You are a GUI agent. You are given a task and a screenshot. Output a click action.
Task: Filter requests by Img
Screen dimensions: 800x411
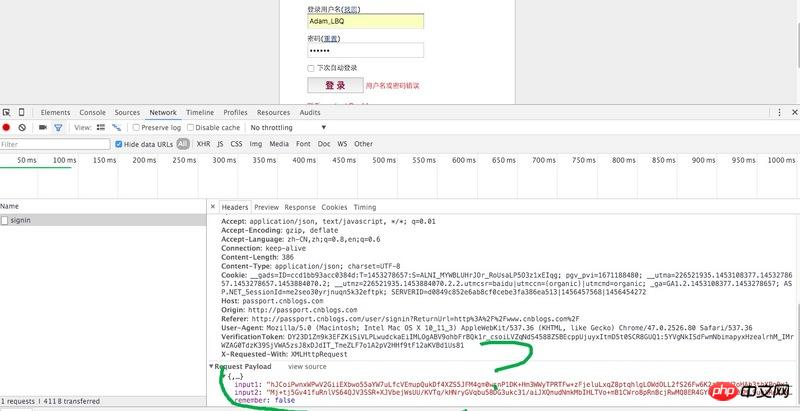256,144
